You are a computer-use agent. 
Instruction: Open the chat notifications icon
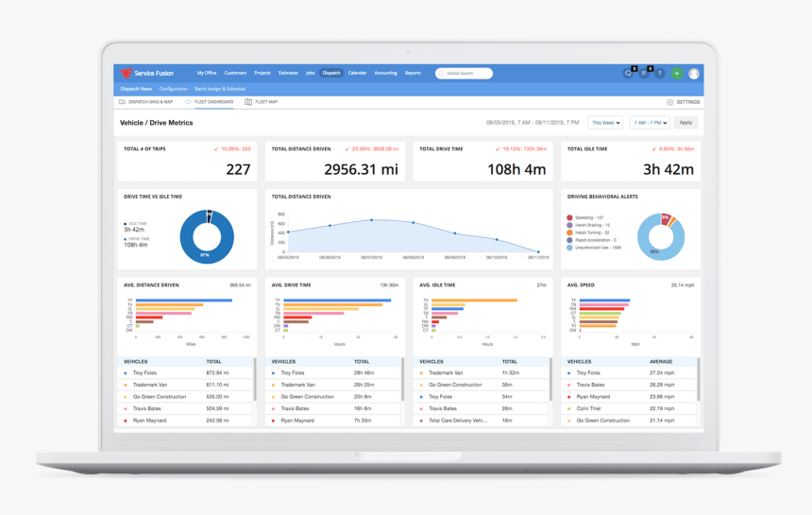[x=628, y=73]
